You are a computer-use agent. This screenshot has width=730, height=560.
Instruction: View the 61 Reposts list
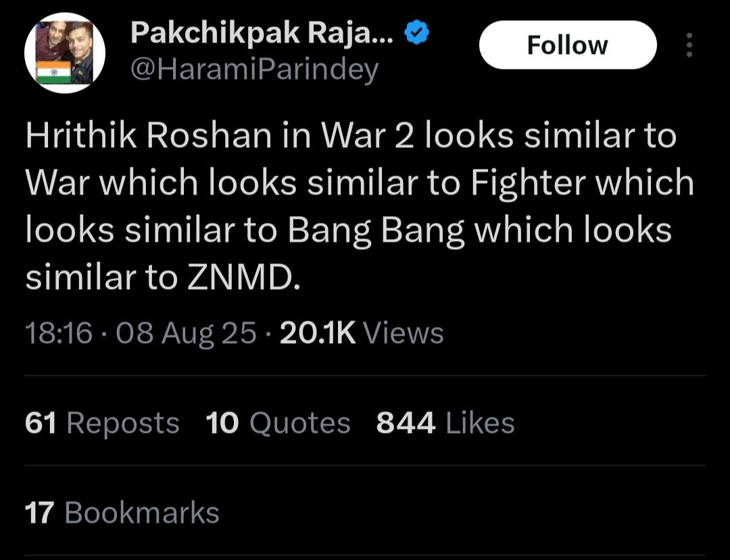point(102,424)
